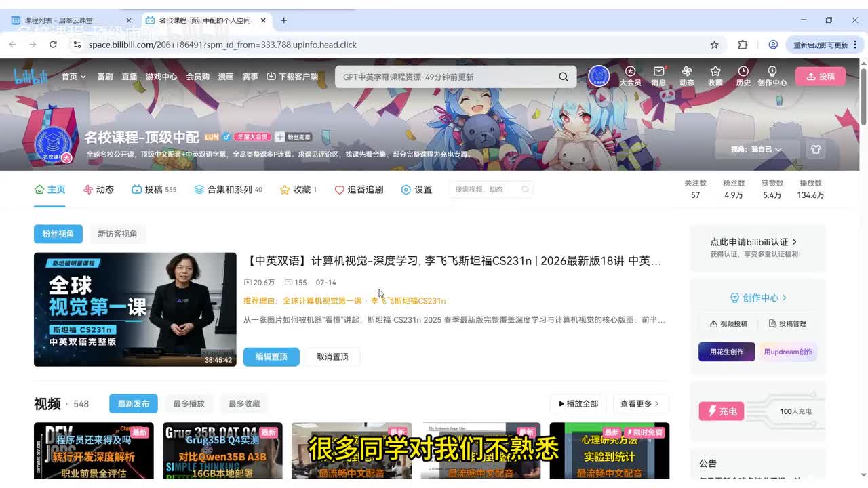This screenshot has width=868, height=488.
Task: Click 播放全部 button
Action: pos(578,404)
